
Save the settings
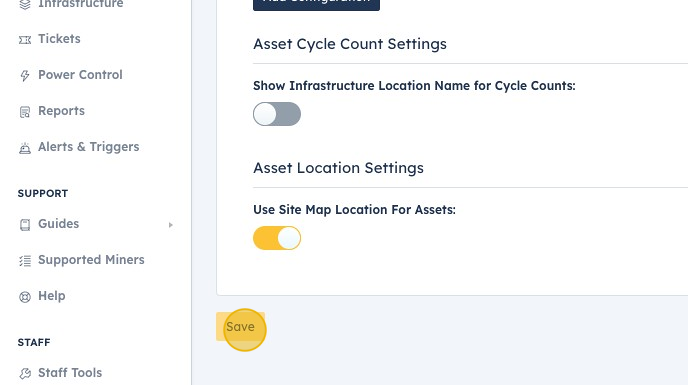coord(240,327)
